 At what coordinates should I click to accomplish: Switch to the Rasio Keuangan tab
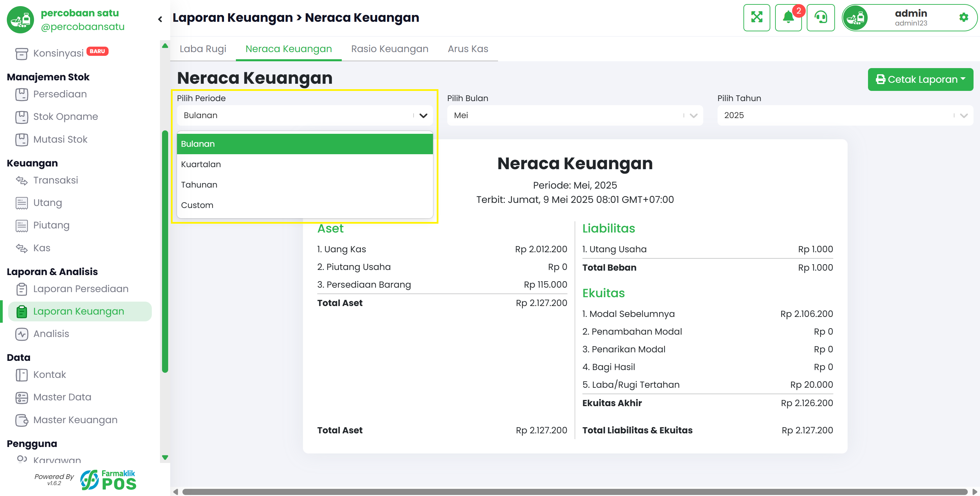click(x=389, y=49)
